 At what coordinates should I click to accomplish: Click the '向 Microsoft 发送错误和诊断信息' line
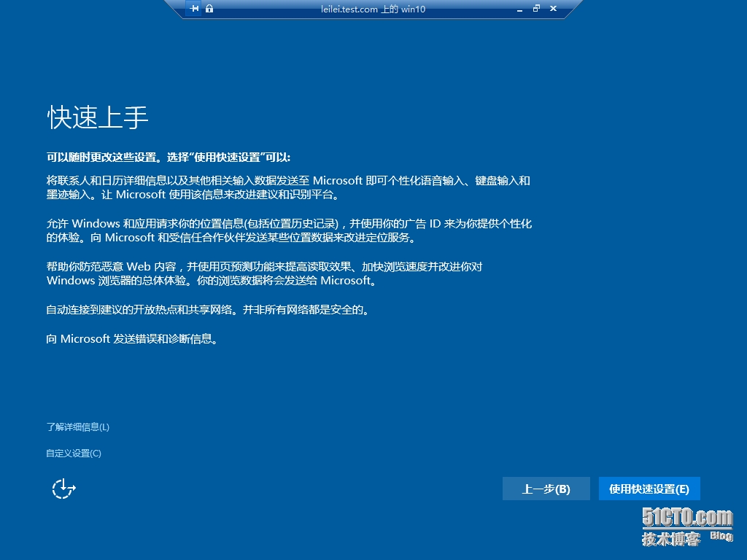pyautogui.click(x=132, y=338)
